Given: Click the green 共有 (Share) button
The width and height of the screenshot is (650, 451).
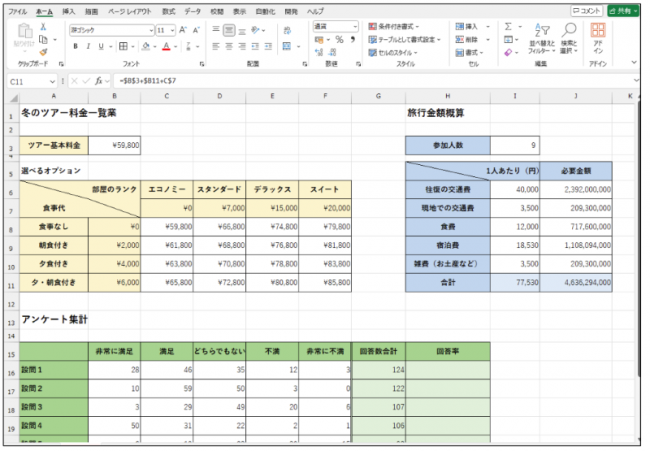Looking at the screenshot, I should (619, 10).
